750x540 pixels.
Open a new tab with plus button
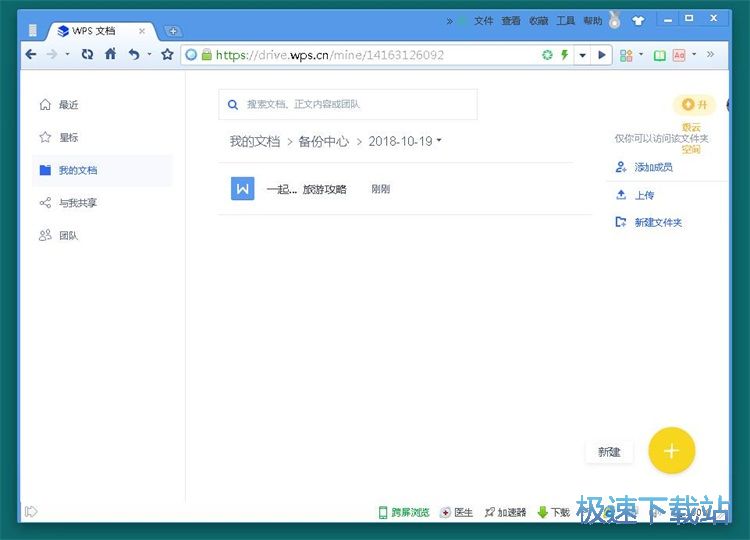173,31
